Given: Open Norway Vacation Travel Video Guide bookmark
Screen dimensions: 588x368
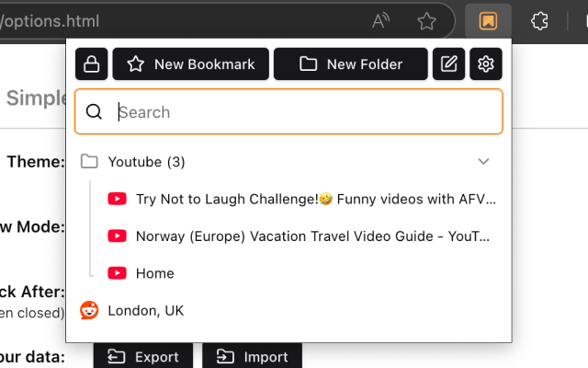Looking at the screenshot, I should (x=312, y=236).
